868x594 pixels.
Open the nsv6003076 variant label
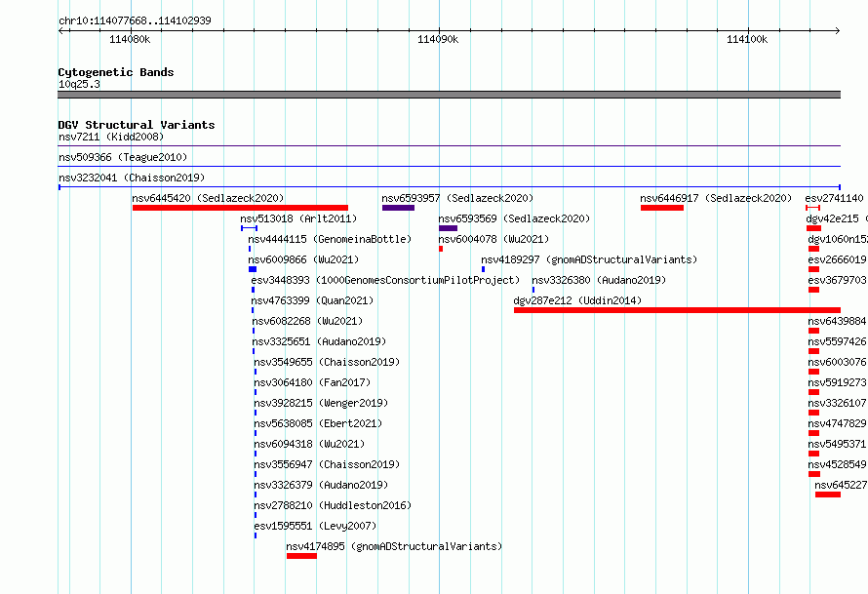(x=838, y=362)
